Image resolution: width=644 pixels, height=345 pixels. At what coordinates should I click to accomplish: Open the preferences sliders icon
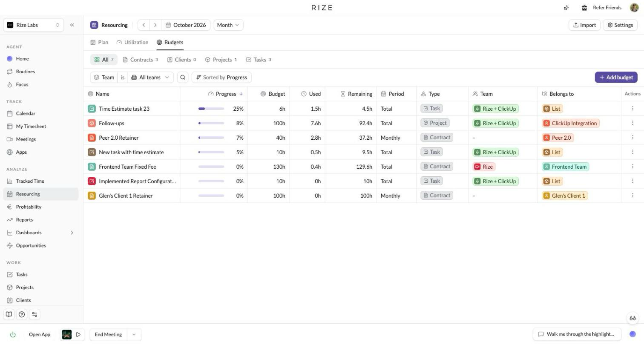coord(35,314)
